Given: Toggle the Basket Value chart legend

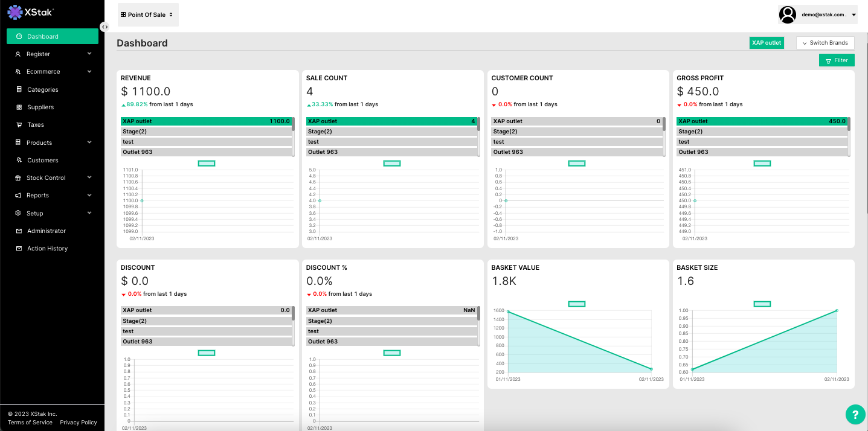Looking at the screenshot, I should [x=577, y=304].
